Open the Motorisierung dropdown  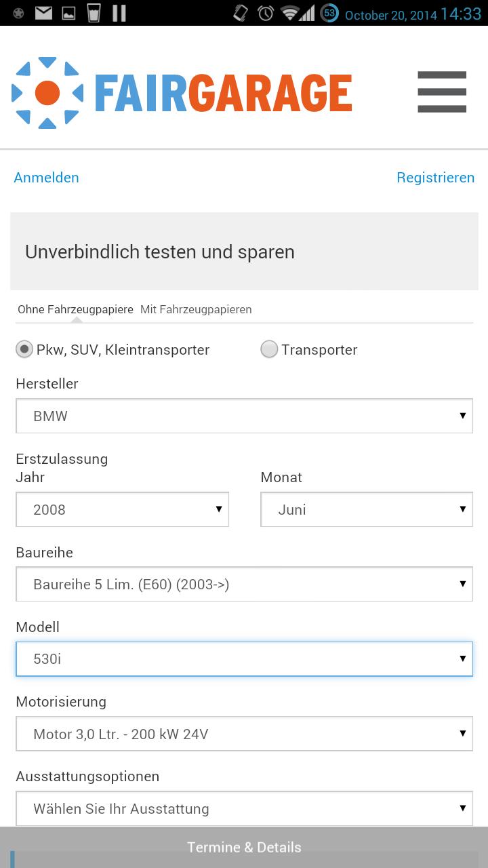[244, 734]
